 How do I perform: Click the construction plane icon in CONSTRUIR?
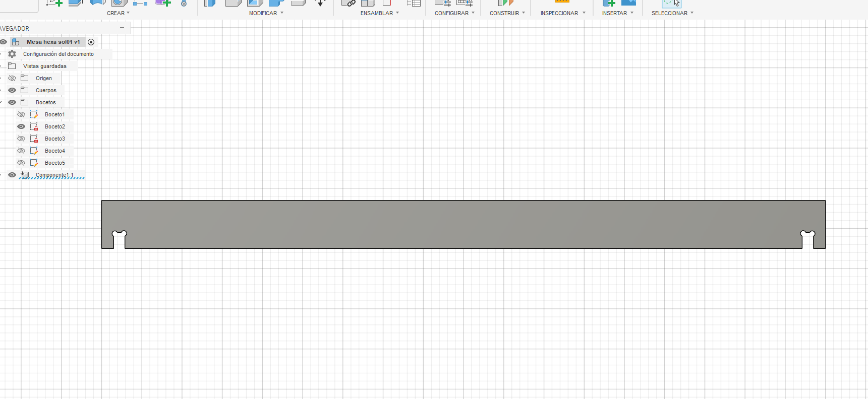point(505,3)
